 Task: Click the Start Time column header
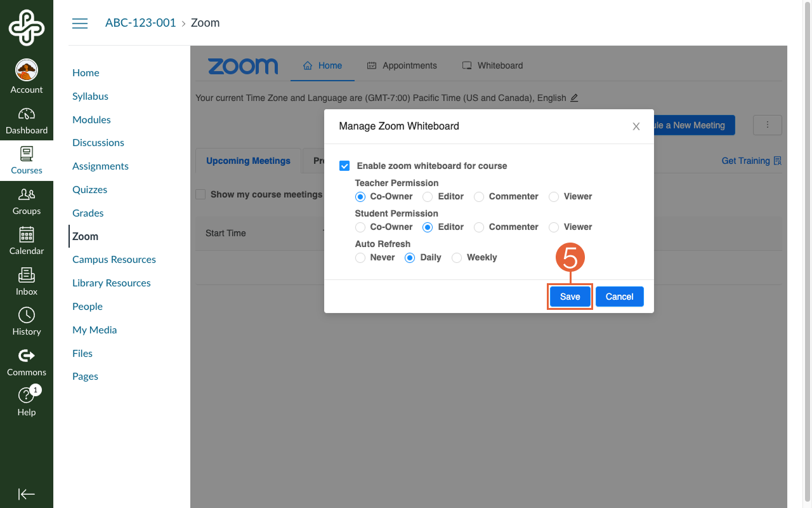click(x=226, y=233)
